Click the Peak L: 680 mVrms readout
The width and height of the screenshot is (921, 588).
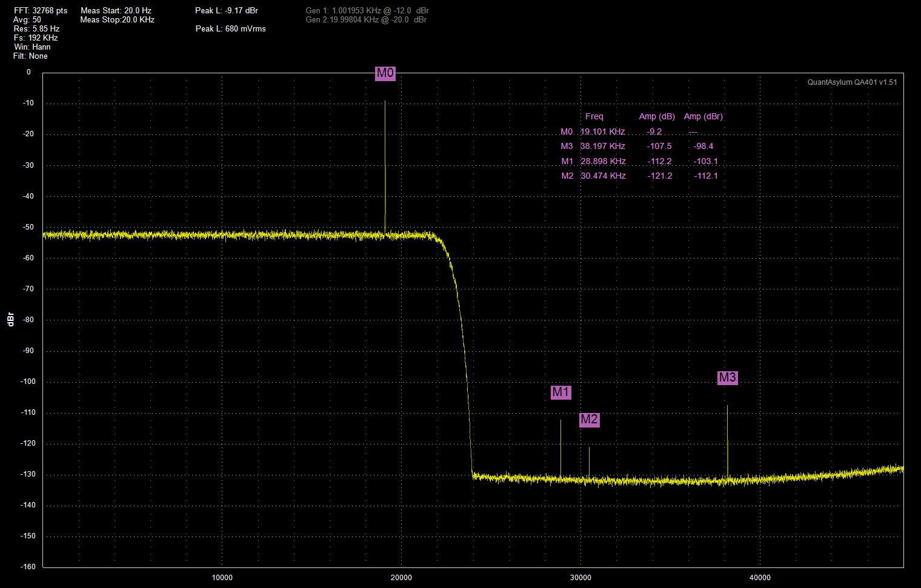click(230, 29)
